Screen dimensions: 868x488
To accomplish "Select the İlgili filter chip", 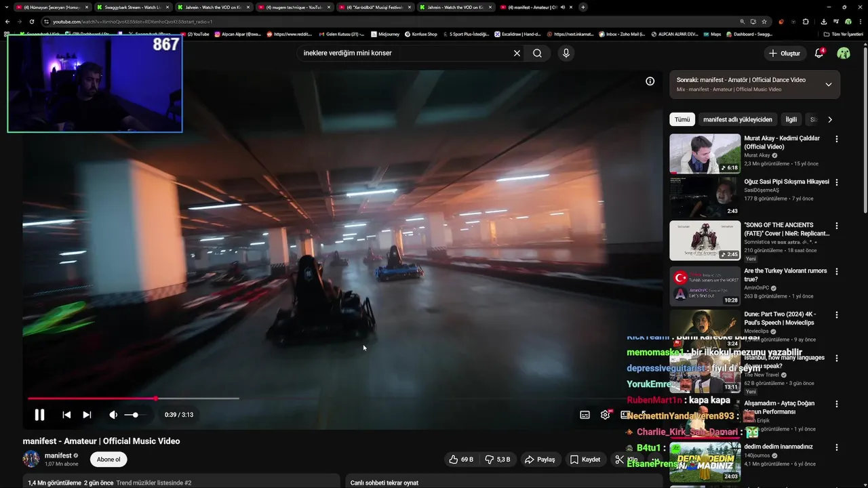I will (791, 119).
